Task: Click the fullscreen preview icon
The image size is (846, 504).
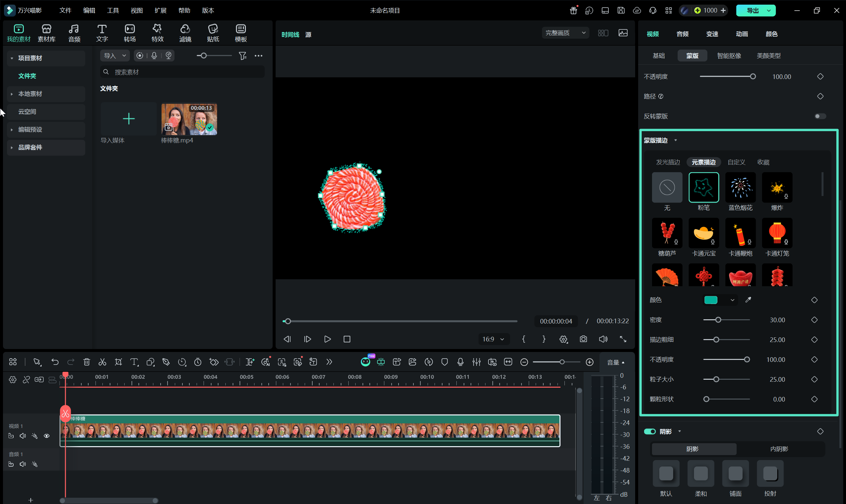Action: coord(623,339)
